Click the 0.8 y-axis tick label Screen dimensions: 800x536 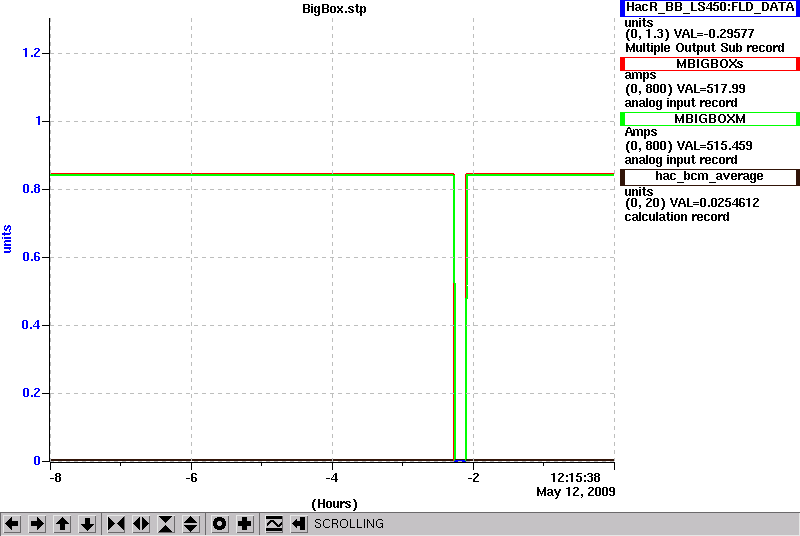click(x=31, y=189)
